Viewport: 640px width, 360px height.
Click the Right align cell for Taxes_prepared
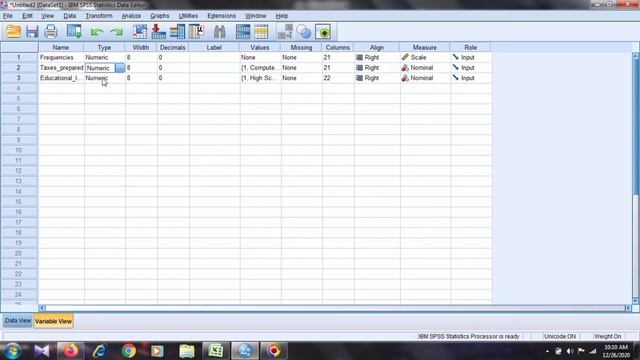point(377,68)
